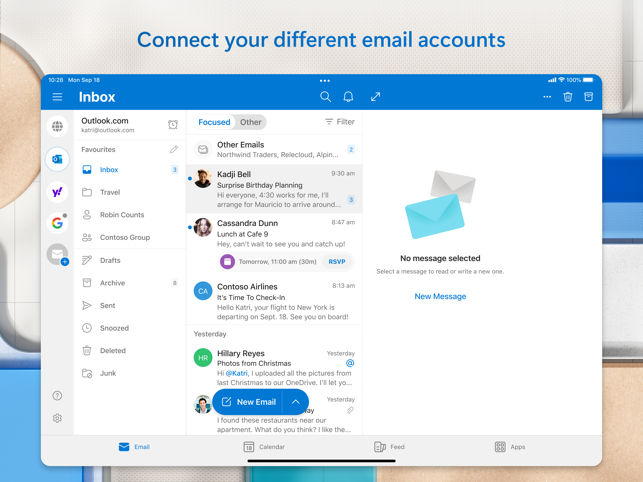643x482 pixels.
Task: Expand the three-message thread count badge
Action: [x=351, y=200]
